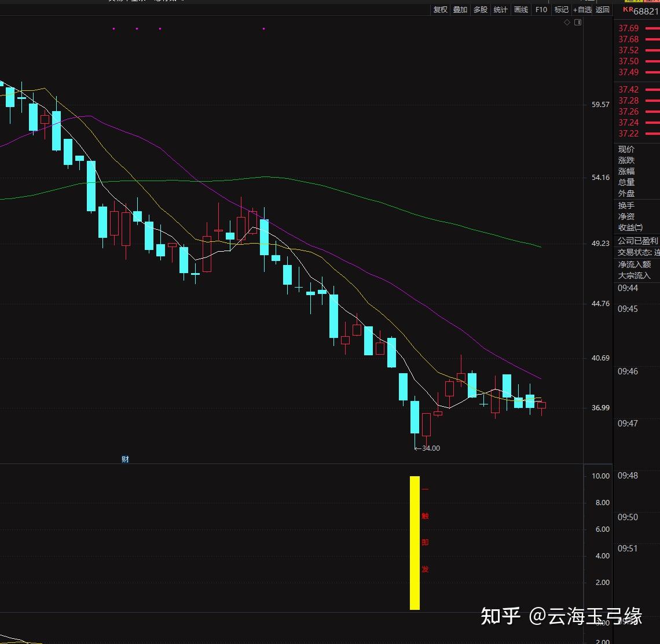Select the 37.49 order price
The width and height of the screenshot is (660, 644).
[628, 72]
